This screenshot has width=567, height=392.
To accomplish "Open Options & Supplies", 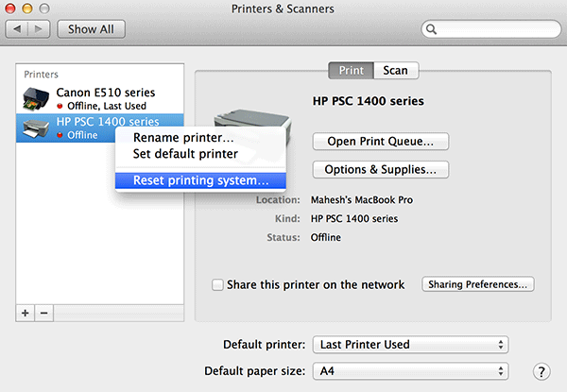I will [x=380, y=170].
